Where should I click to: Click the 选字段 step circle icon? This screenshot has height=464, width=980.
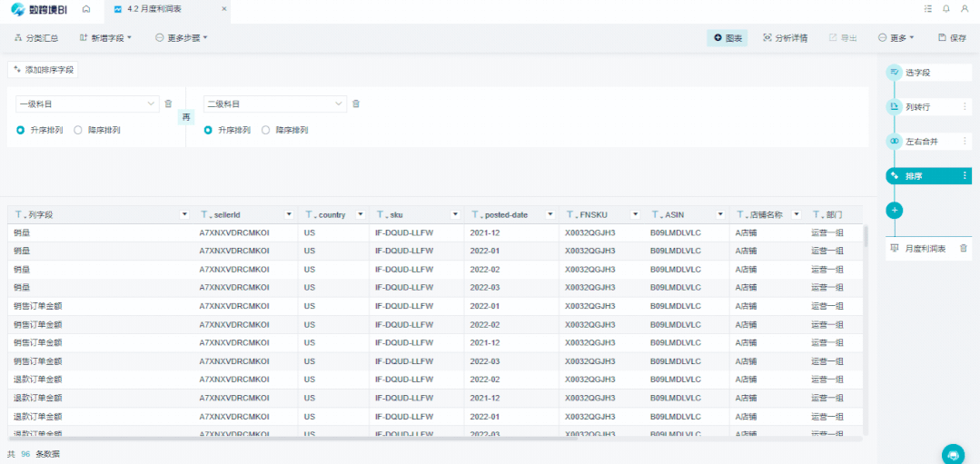[x=895, y=73]
